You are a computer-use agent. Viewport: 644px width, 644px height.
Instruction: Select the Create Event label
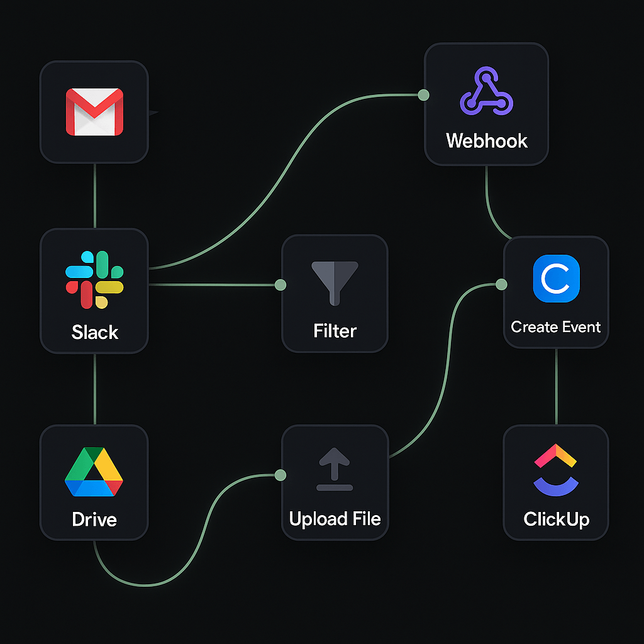556,327
